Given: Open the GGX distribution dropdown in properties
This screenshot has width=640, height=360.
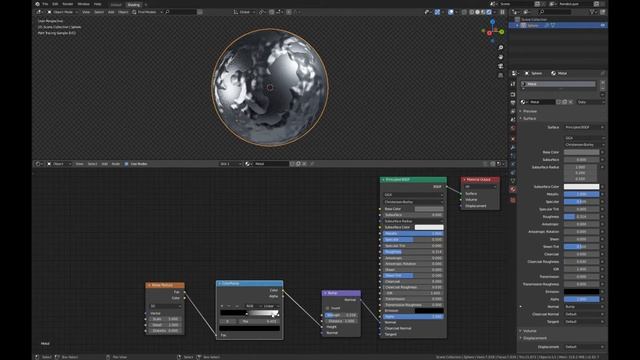Looking at the screenshot, I should pyautogui.click(x=584, y=138).
